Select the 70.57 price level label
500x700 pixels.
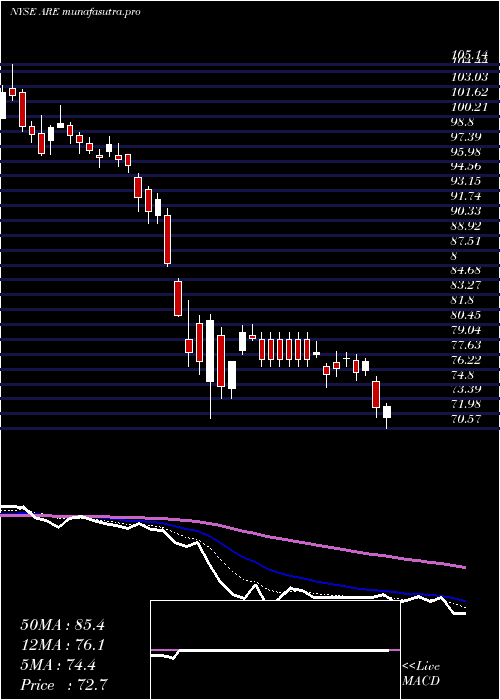click(x=466, y=419)
